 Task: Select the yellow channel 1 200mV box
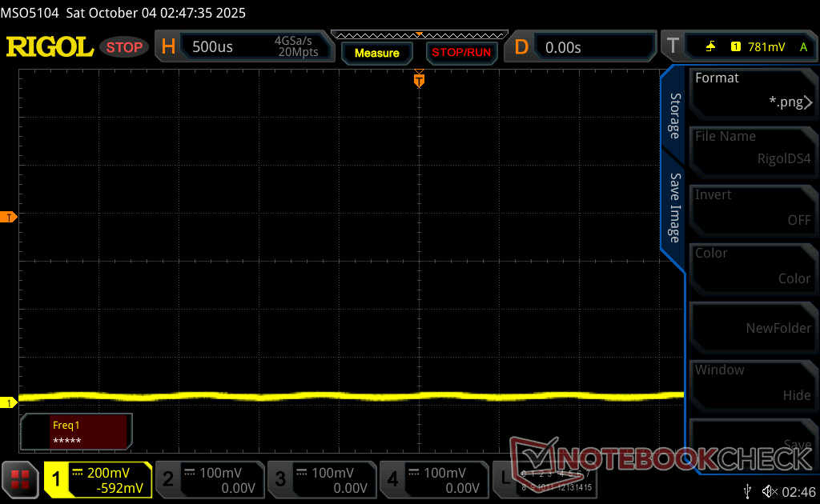click(x=98, y=480)
